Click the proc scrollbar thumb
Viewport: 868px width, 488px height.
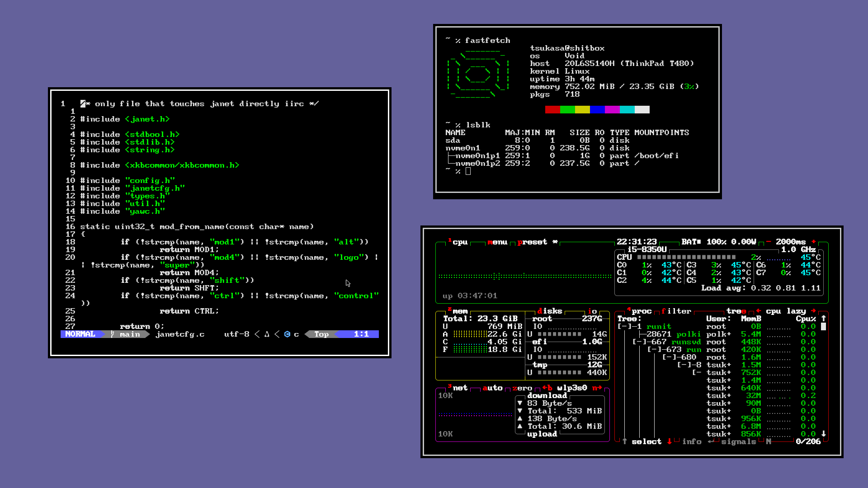[823, 327]
